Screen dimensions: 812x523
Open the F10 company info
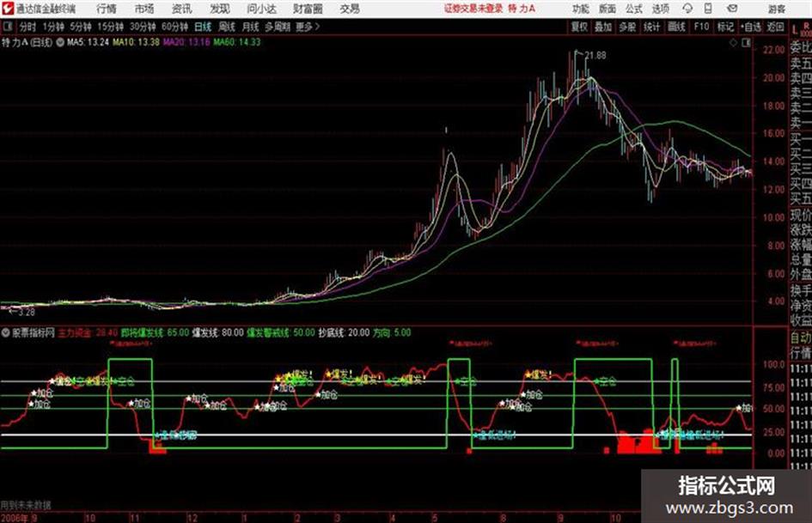[701, 27]
